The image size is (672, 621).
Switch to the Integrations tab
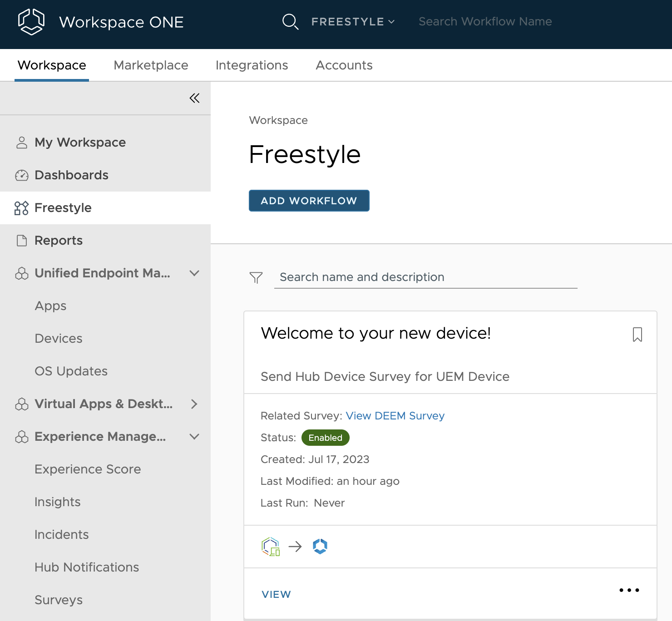pyautogui.click(x=252, y=65)
